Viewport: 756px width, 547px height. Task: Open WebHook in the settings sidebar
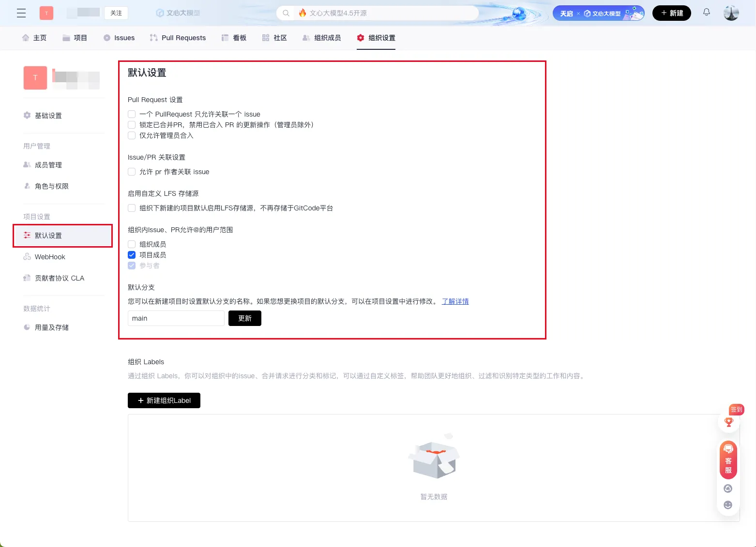coord(50,257)
